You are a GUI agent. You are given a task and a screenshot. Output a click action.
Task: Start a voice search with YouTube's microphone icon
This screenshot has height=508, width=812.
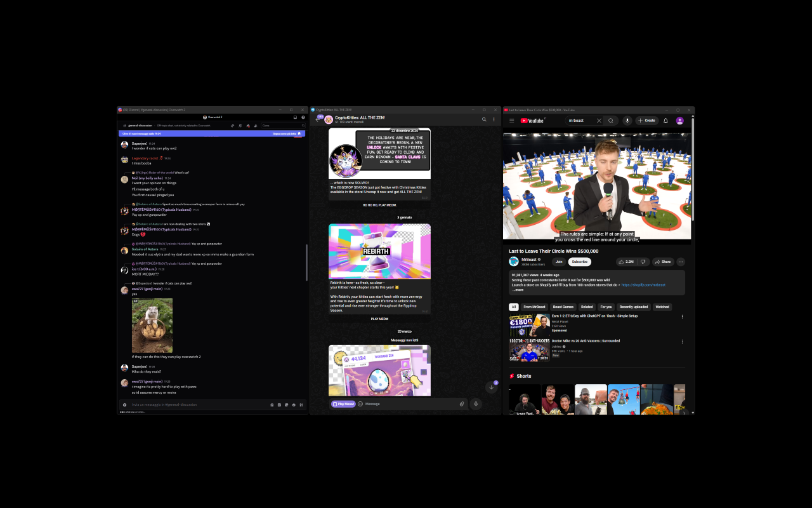(627, 120)
